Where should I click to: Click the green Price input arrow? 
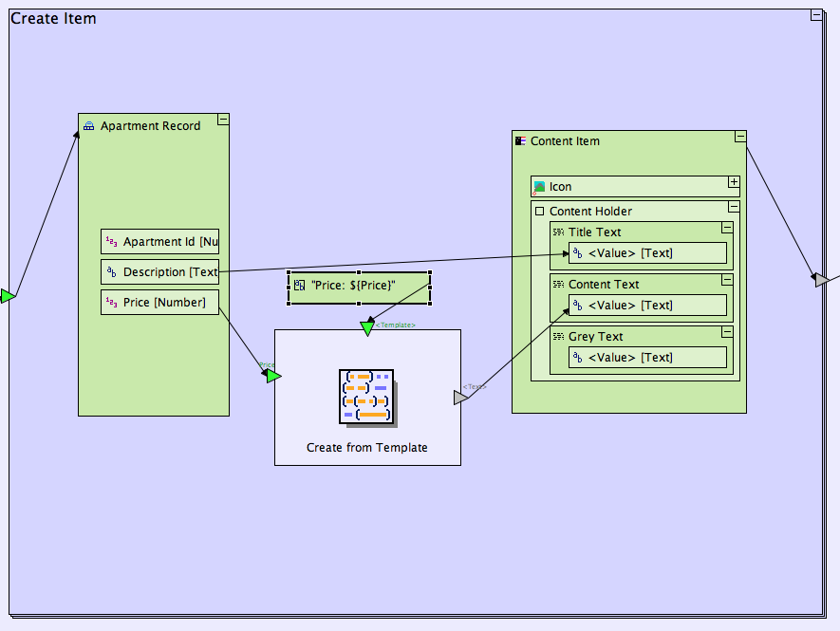273,376
